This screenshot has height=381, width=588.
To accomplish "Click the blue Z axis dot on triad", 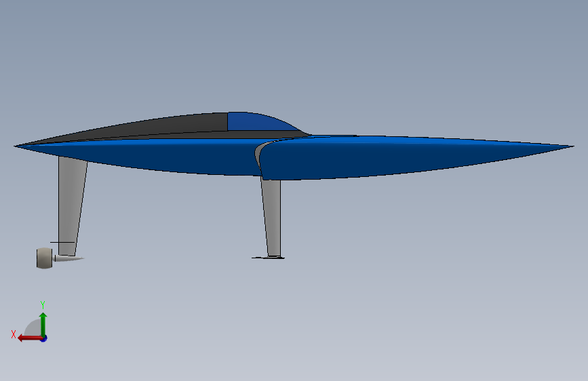I will coord(44,339).
